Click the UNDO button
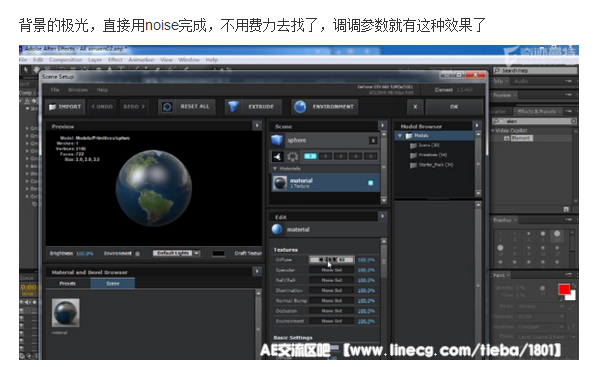 pos(102,107)
